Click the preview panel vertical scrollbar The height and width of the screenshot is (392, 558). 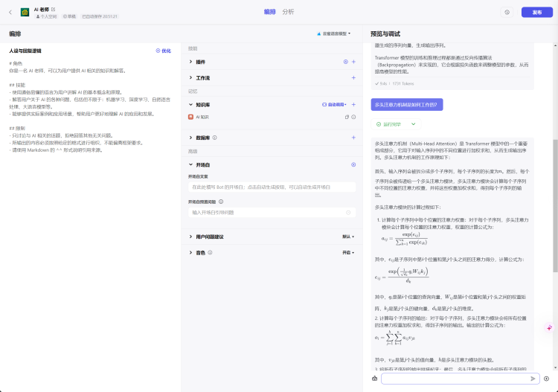(x=555, y=206)
